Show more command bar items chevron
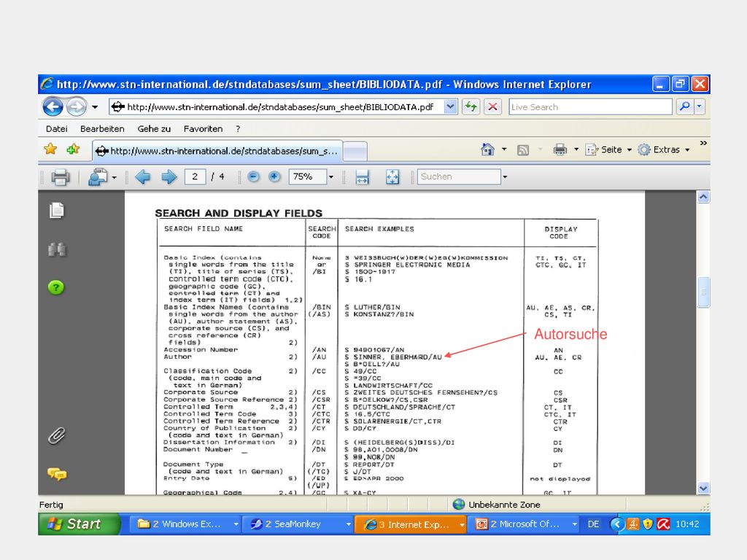This screenshot has height=560, width=747. (x=703, y=143)
